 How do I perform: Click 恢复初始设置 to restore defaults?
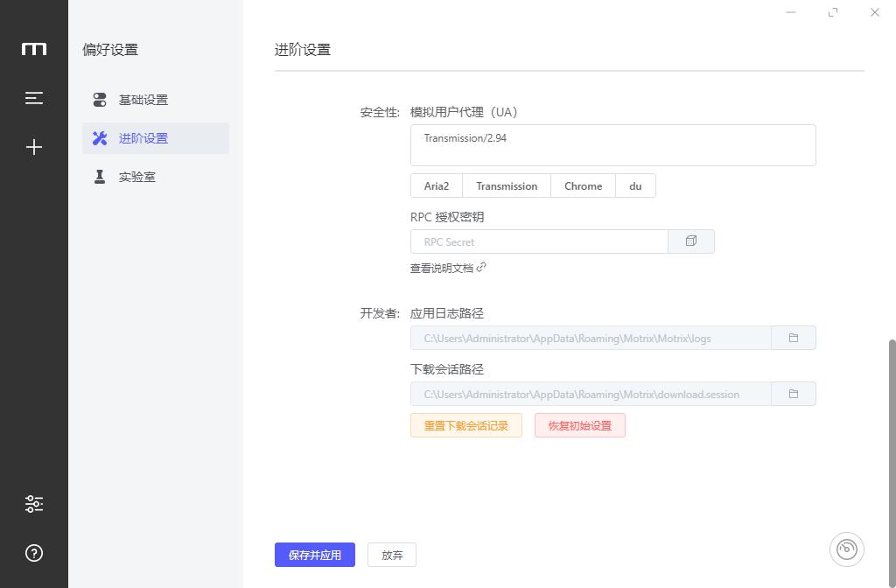click(x=579, y=424)
